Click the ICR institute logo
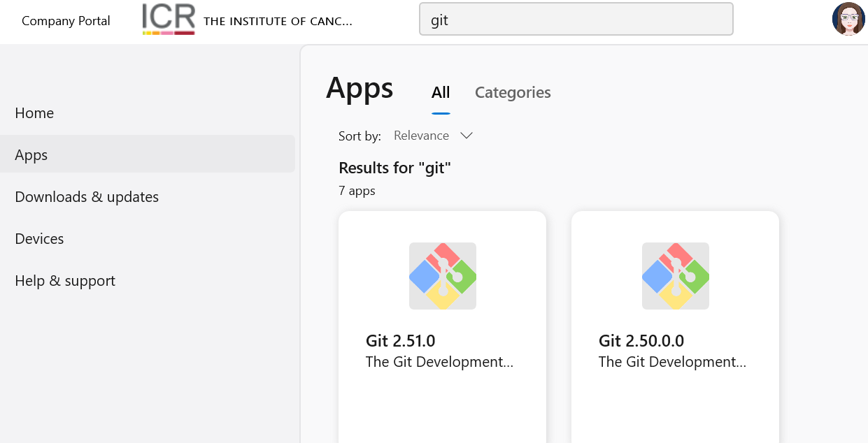Screen dimensions: 868x443 169,19
